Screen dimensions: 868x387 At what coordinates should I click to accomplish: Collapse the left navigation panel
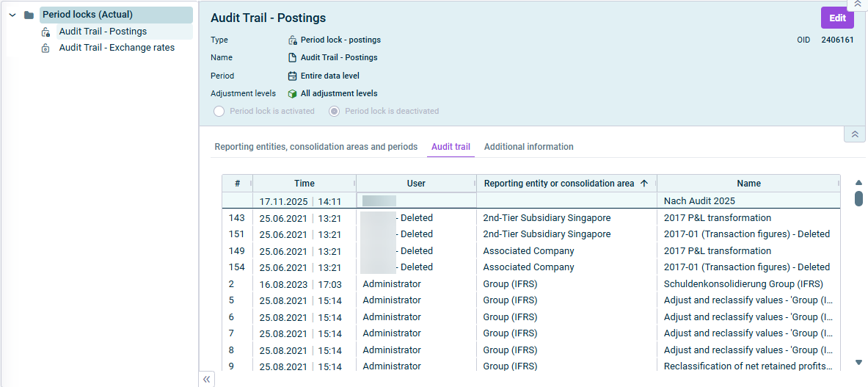[x=207, y=379]
